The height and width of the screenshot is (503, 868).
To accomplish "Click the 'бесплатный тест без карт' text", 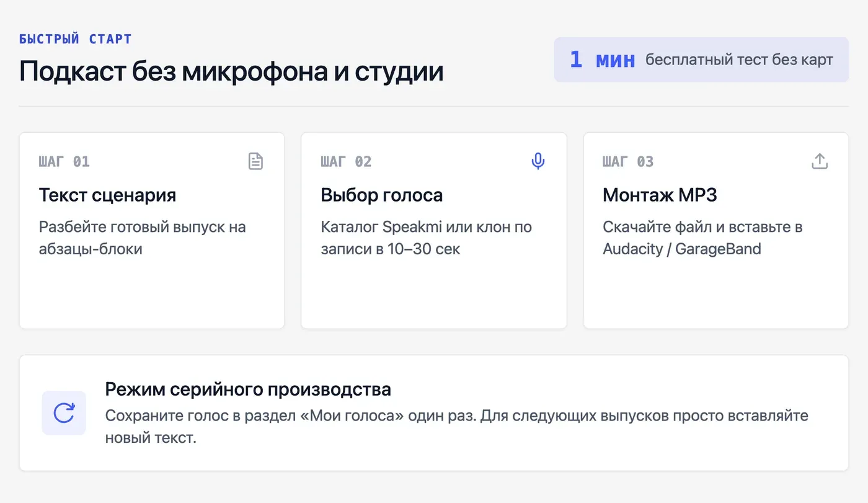I will (739, 60).
